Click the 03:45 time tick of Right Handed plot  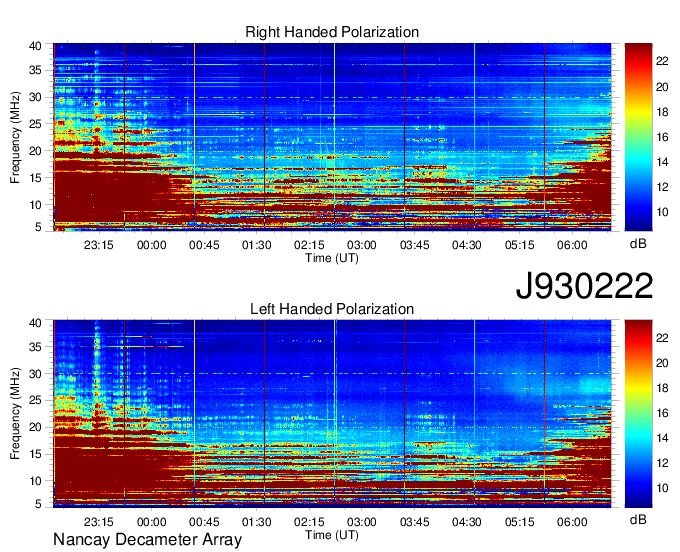click(x=415, y=245)
